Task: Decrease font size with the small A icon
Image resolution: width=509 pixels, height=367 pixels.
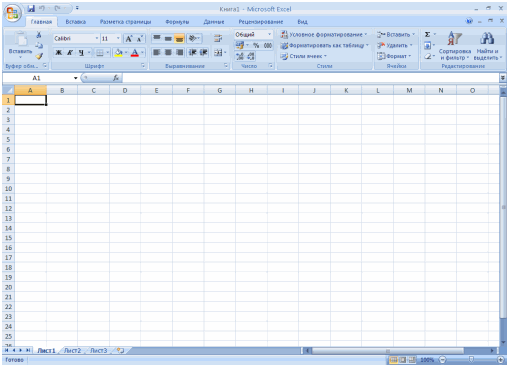Action: [x=140, y=39]
